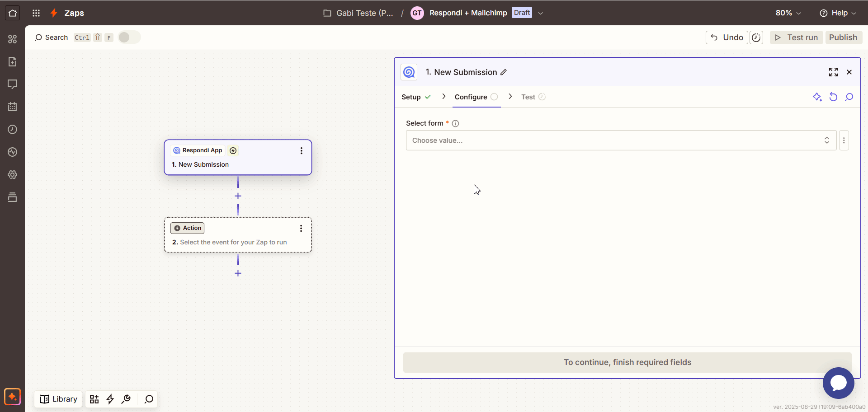Click the lightning bolt icon in bottom toolbar
Screen dimensions: 868x412
coord(110,399)
